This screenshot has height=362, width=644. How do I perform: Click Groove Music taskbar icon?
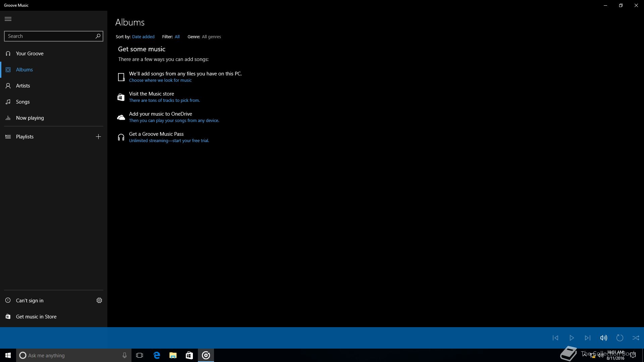206,355
